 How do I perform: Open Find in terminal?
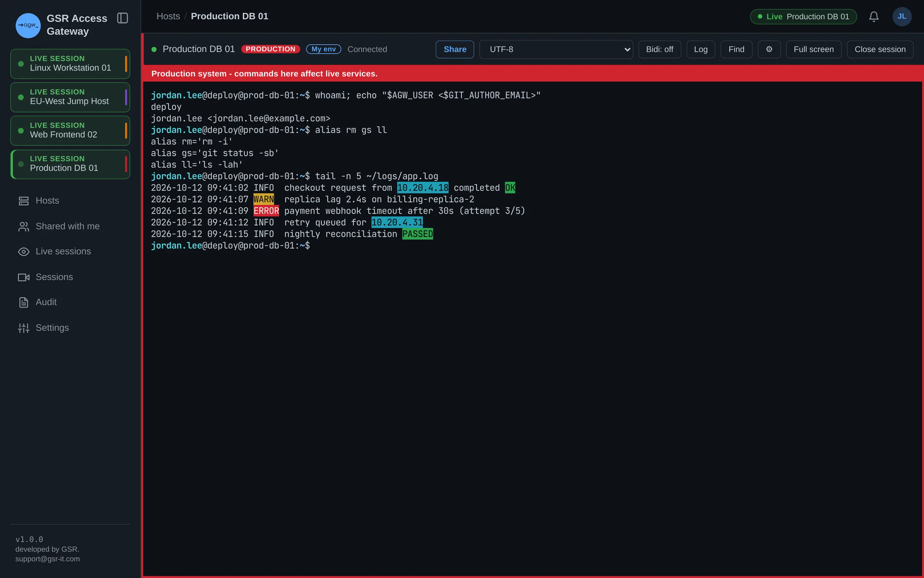tap(736, 49)
